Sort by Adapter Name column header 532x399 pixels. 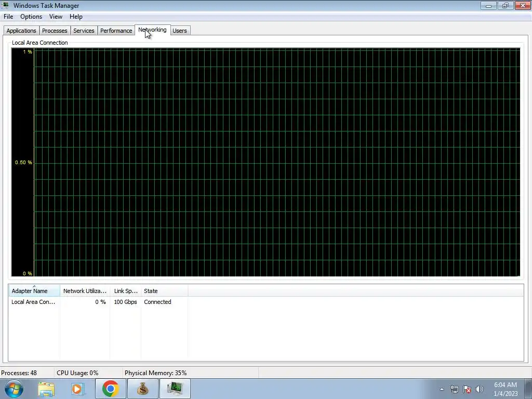[34, 291]
